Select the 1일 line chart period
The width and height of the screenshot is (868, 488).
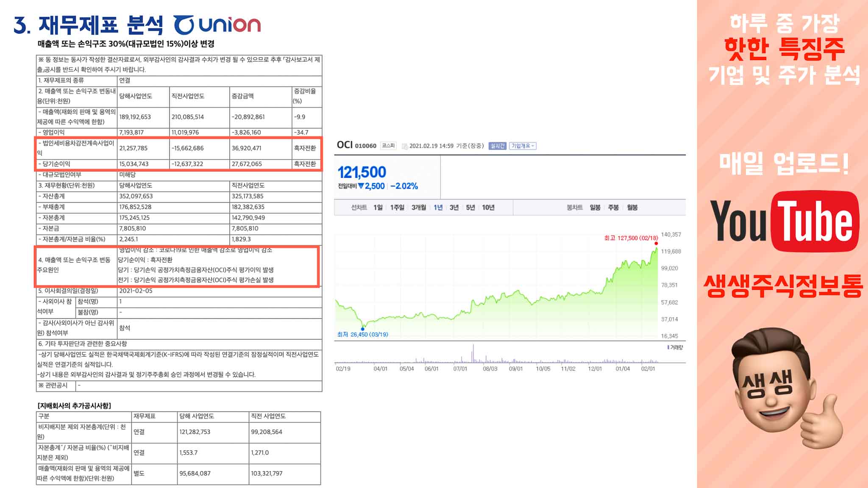tap(378, 208)
